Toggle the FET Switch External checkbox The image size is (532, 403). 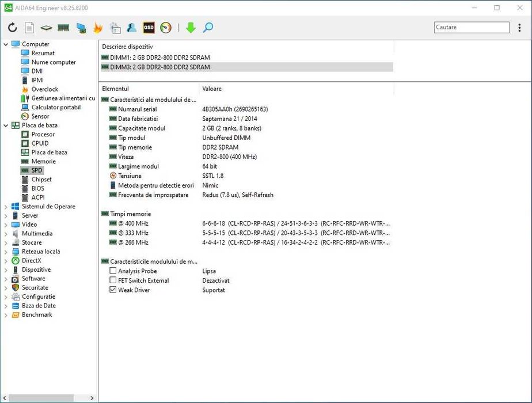pos(113,280)
